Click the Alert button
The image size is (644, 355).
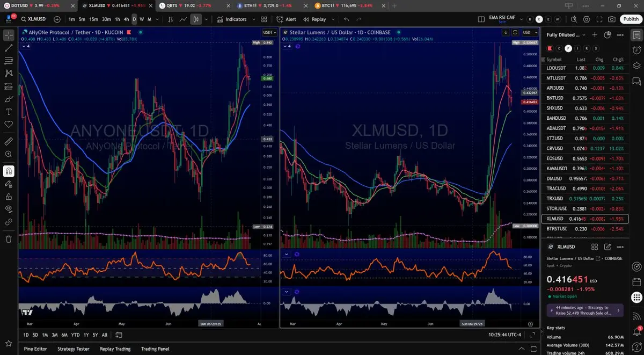(286, 19)
